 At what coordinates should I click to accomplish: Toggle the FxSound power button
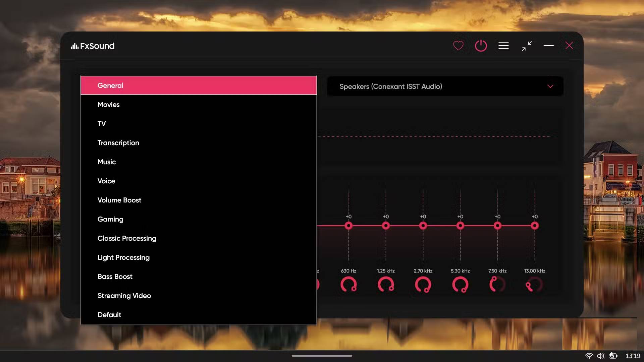tap(481, 46)
